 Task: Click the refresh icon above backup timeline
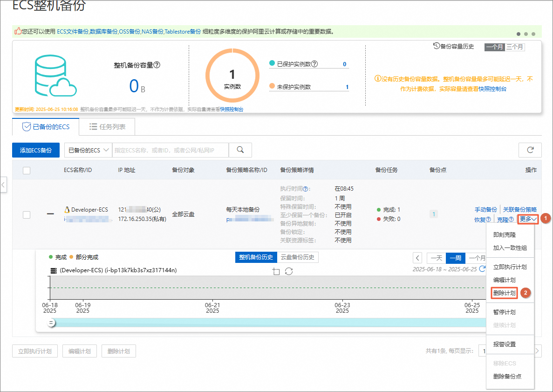(x=289, y=271)
